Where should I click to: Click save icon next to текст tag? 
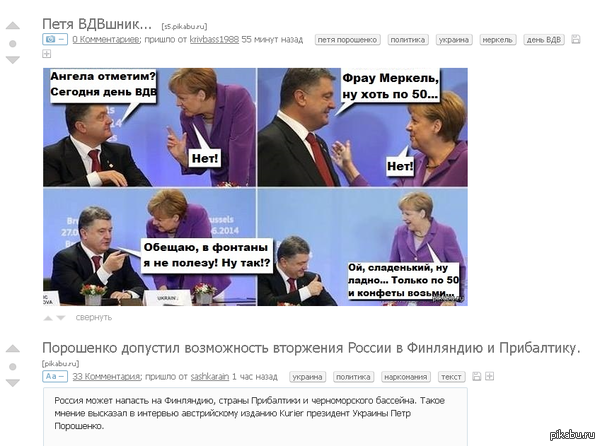point(476,376)
